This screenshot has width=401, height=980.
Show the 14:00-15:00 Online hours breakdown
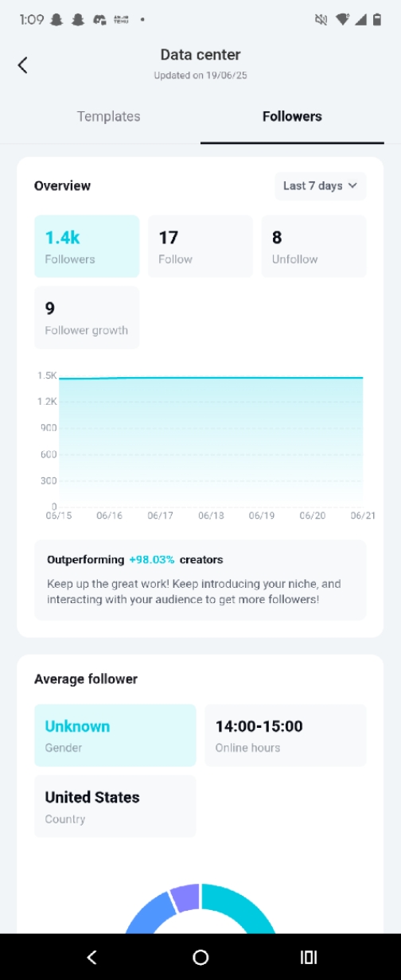286,735
